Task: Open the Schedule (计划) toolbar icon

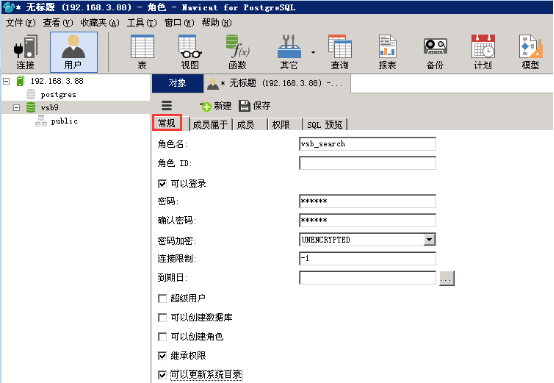Action: tap(483, 52)
